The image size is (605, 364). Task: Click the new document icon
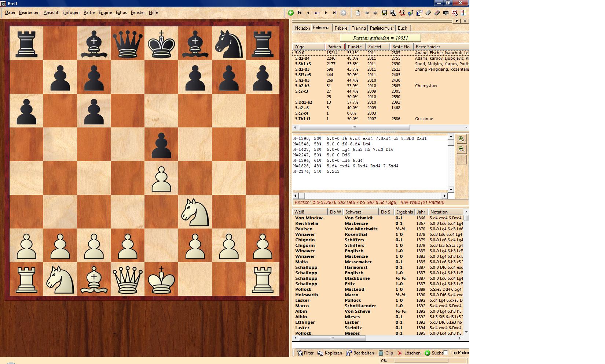pyautogui.click(x=357, y=13)
